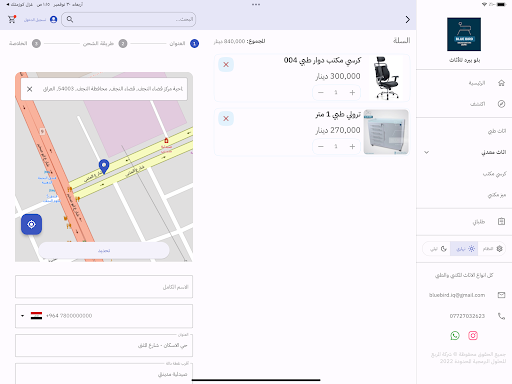Open the explore compass icon

[x=501, y=104]
